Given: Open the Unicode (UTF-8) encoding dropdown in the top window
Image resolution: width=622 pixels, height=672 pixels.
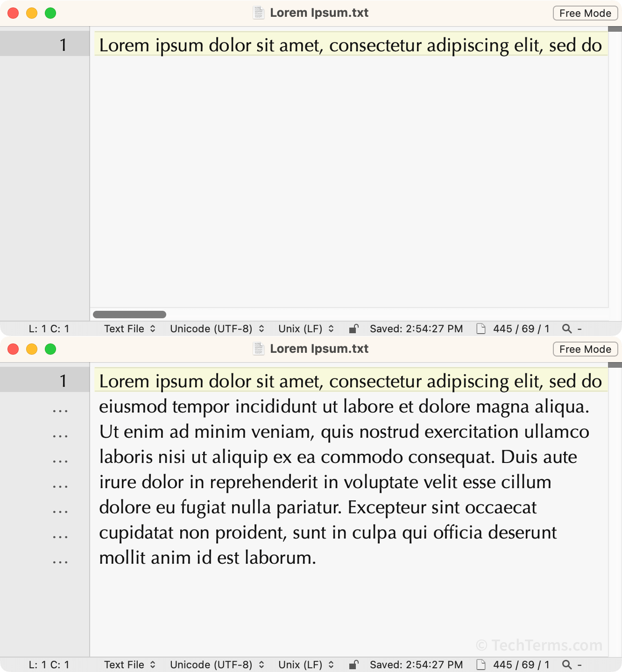Looking at the screenshot, I should 216,329.
